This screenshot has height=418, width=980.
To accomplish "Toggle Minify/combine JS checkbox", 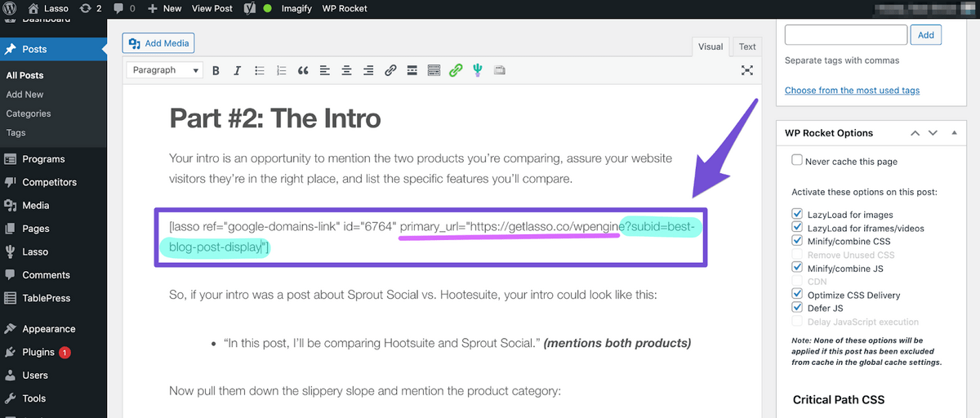I will pyautogui.click(x=797, y=268).
